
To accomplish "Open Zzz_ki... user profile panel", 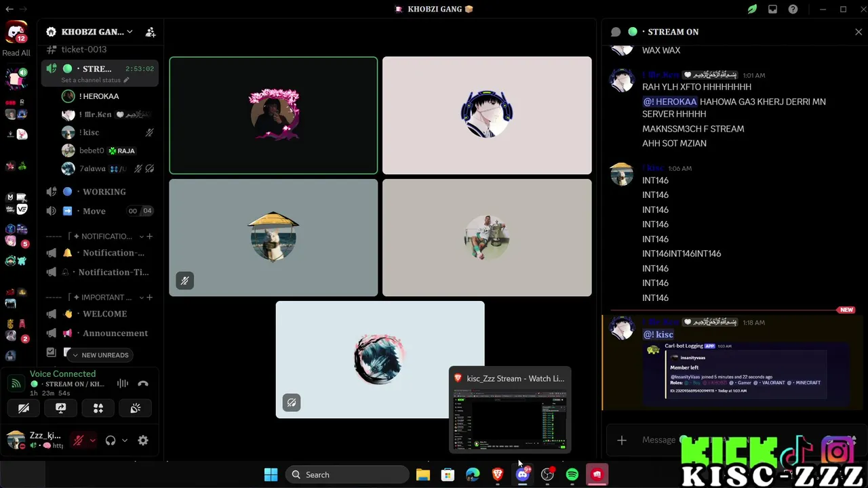I will pos(35,441).
